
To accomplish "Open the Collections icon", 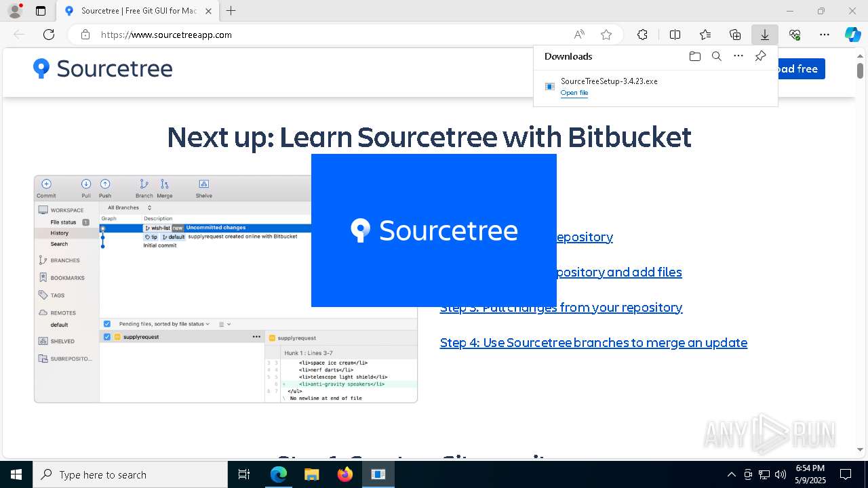I will [x=735, y=35].
